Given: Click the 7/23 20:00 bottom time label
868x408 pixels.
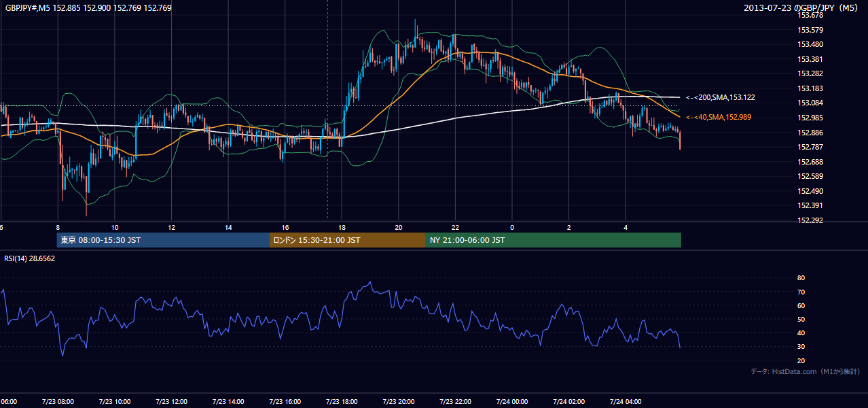Looking at the screenshot, I should click(399, 402).
